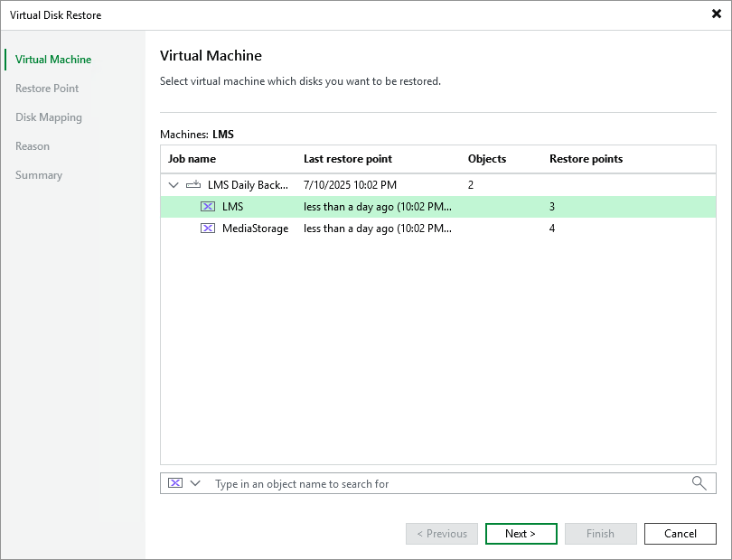The image size is (732, 560).
Task: View the Summary step
Action: [39, 174]
